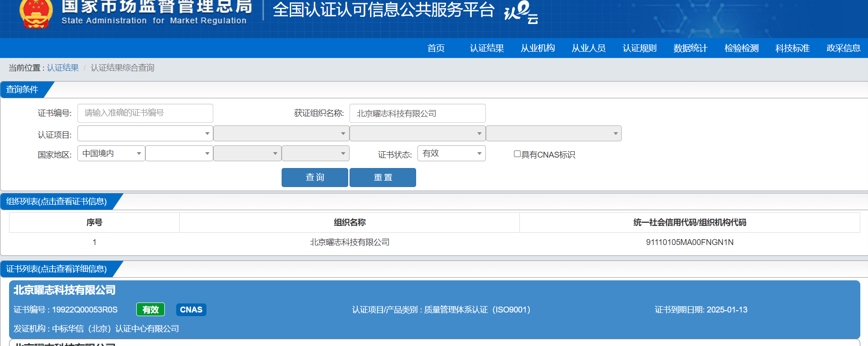Expand the second 认证项目 dropdown
The height and width of the screenshot is (346, 868).
pos(281,134)
